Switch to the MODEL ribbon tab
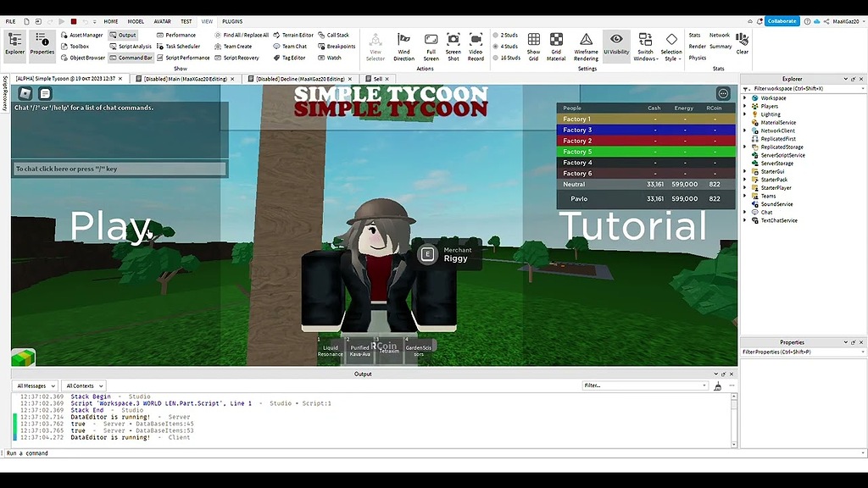868x488 pixels. 136,21
